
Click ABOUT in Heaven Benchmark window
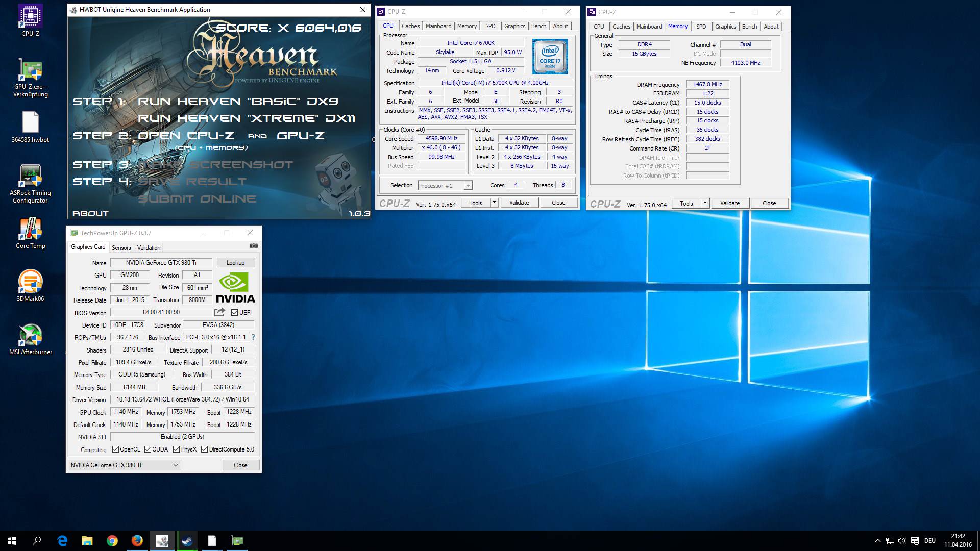pyautogui.click(x=90, y=214)
